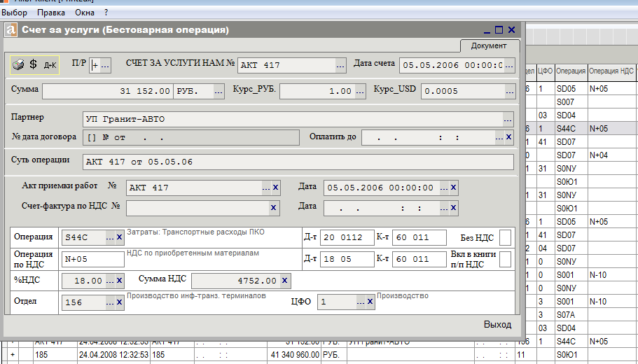Select the S007 cell in background table

pos(571,101)
